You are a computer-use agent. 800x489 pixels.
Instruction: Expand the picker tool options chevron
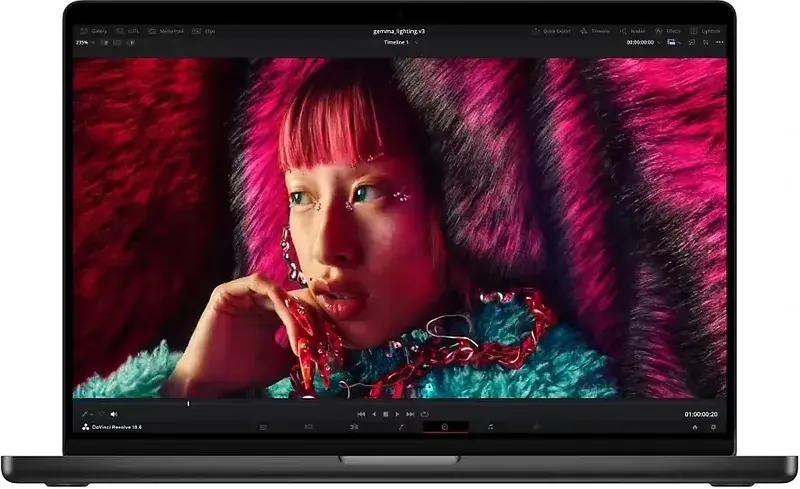pos(91,414)
